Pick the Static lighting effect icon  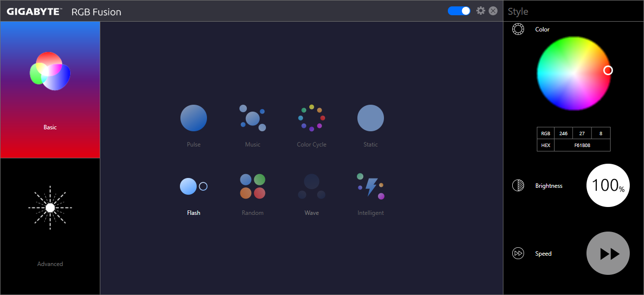click(x=370, y=118)
